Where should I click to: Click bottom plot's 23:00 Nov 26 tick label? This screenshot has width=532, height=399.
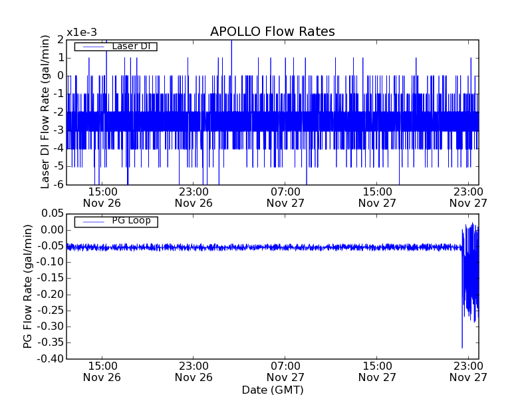coord(194,371)
